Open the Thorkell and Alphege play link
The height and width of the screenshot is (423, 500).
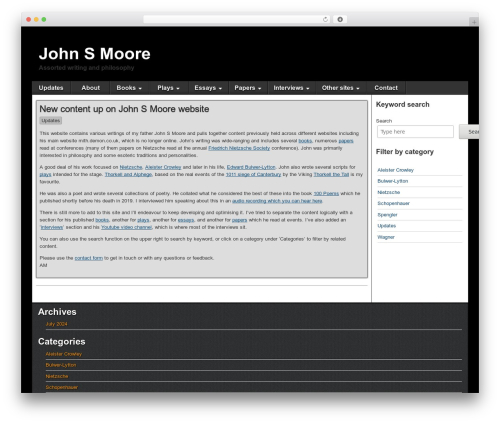(x=128, y=175)
